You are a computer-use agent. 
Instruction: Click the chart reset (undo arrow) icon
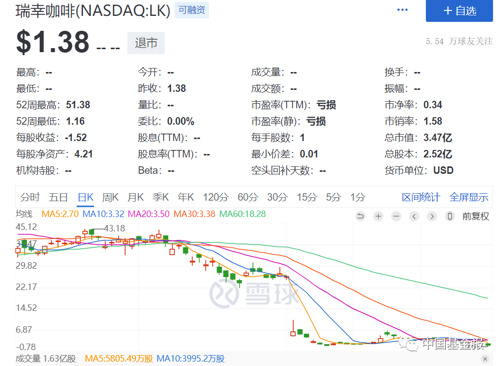[x=360, y=216]
